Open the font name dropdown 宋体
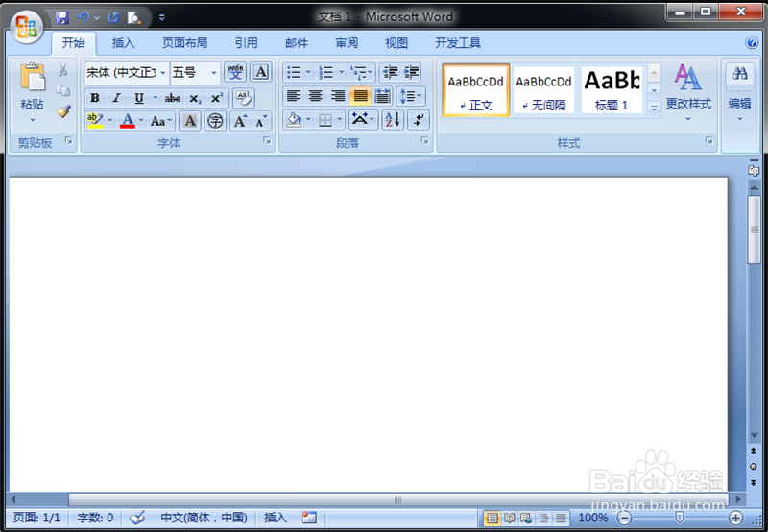 click(x=162, y=73)
